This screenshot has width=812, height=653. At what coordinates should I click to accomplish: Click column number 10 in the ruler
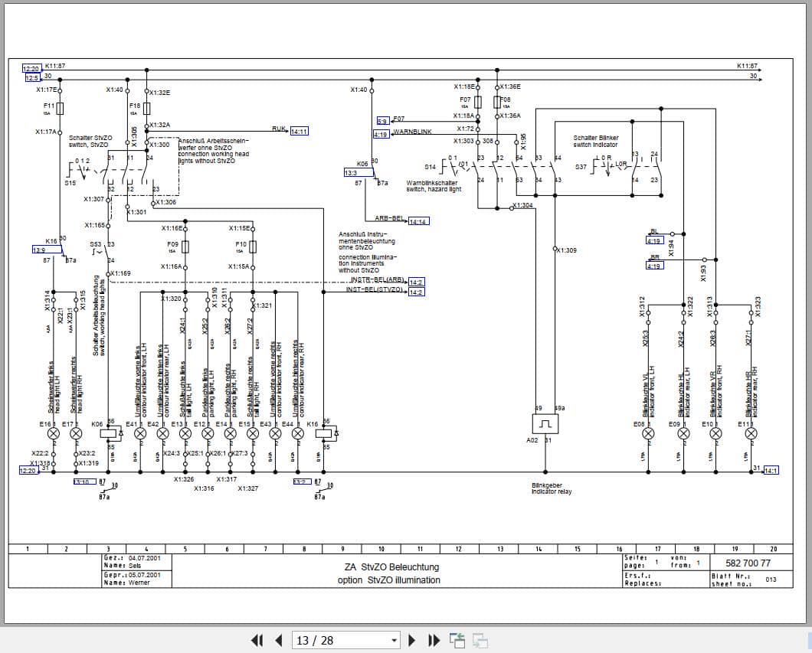tap(381, 549)
